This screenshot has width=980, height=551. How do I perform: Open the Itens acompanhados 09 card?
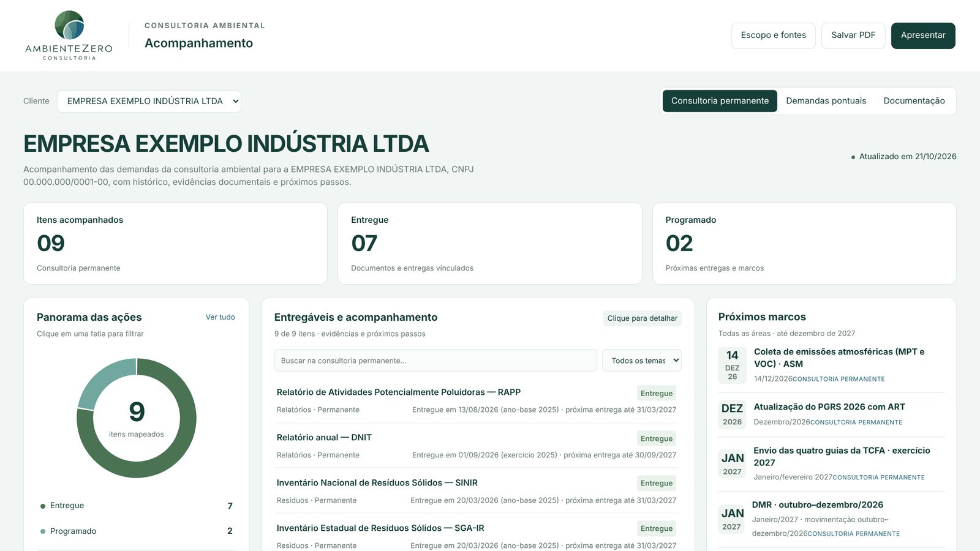coord(175,243)
